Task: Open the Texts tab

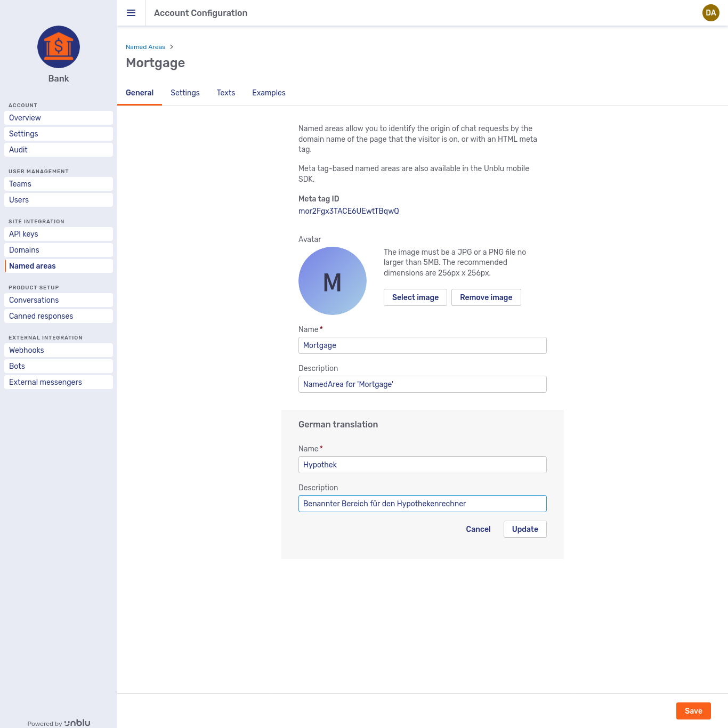Action: pyautogui.click(x=225, y=93)
